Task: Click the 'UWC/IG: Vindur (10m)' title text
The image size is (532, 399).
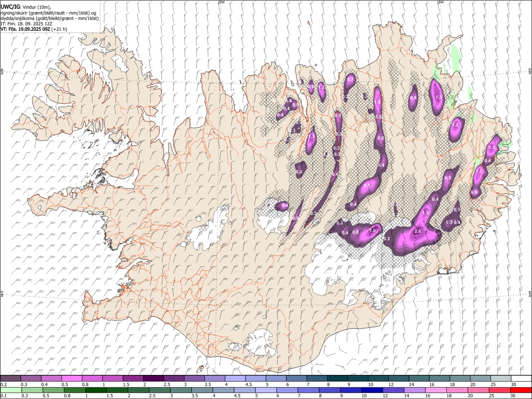Action: point(26,7)
